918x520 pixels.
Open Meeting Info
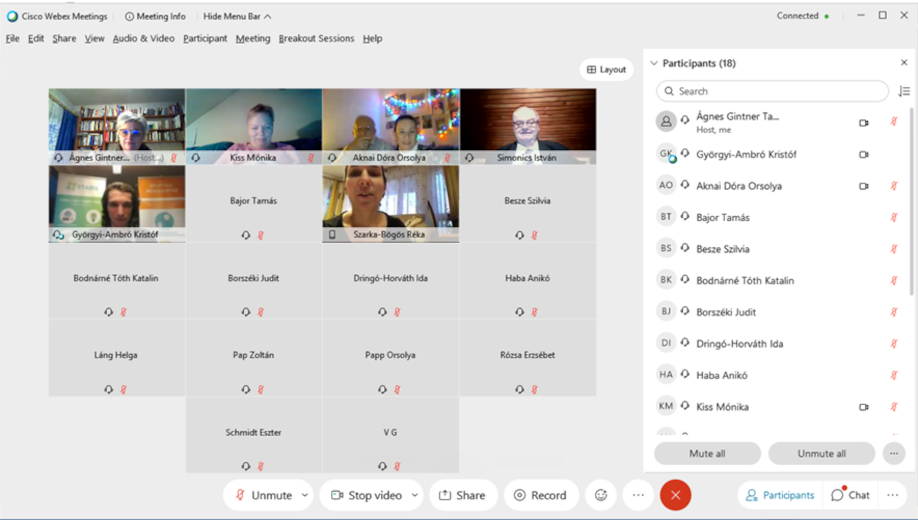click(x=155, y=16)
